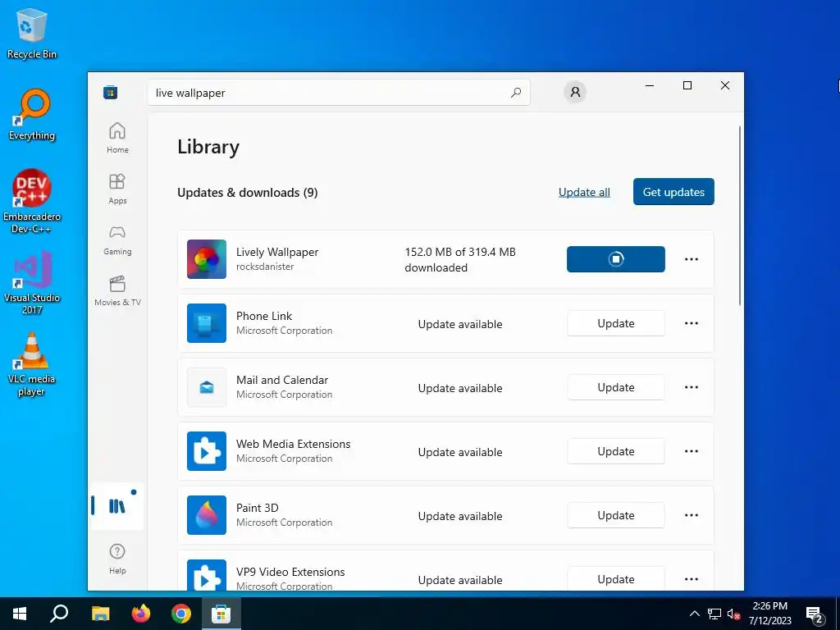This screenshot has height=630, width=840.
Task: Click VP9 Video Extensions app icon
Action: coord(206,575)
